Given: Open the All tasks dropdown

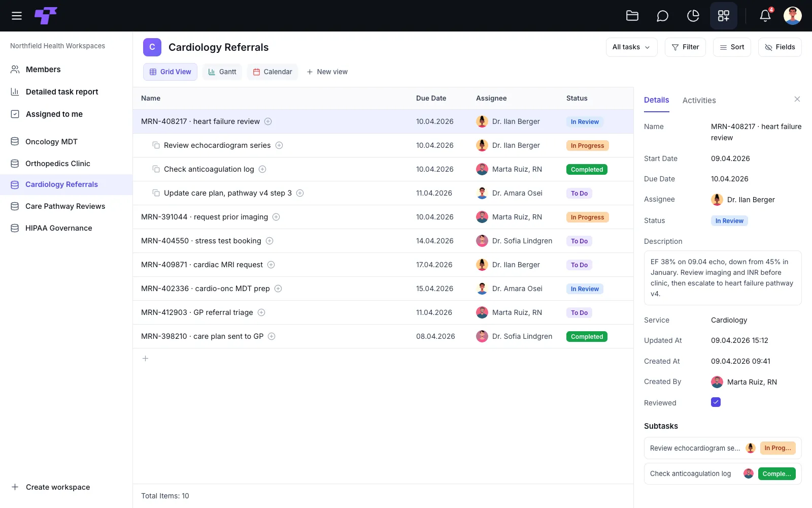Looking at the screenshot, I should [x=631, y=47].
